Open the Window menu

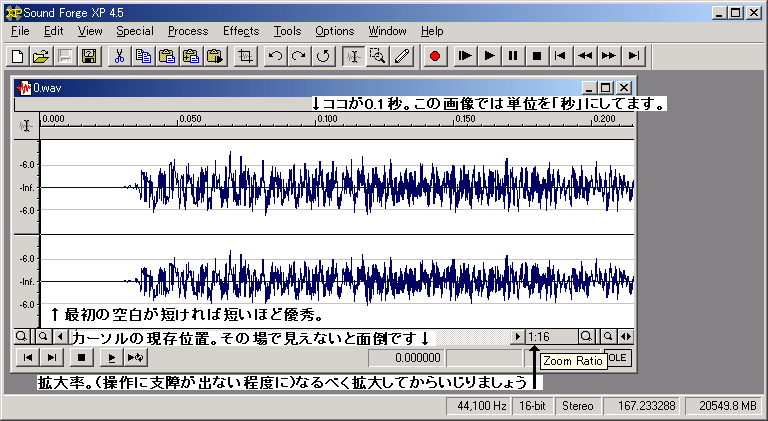[387, 31]
